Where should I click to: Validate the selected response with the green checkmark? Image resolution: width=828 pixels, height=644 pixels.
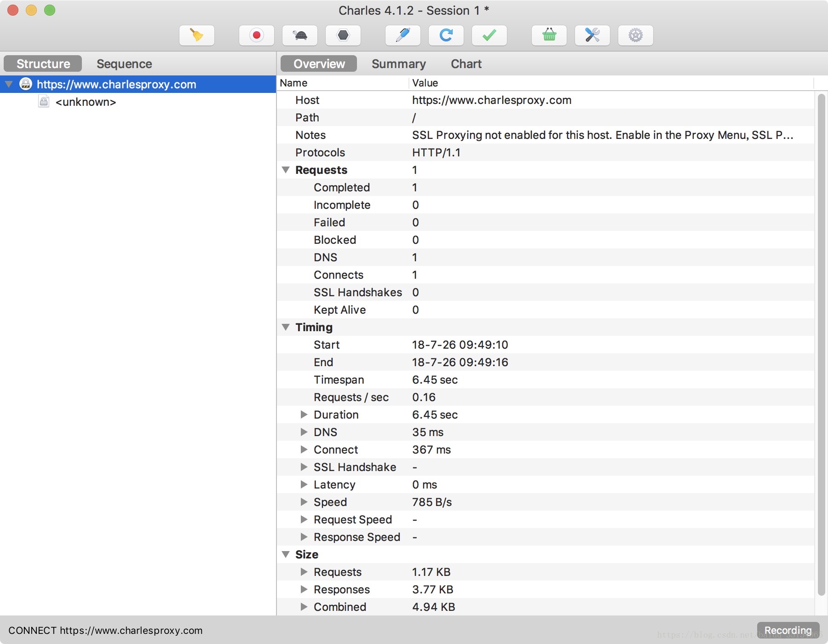pyautogui.click(x=489, y=35)
